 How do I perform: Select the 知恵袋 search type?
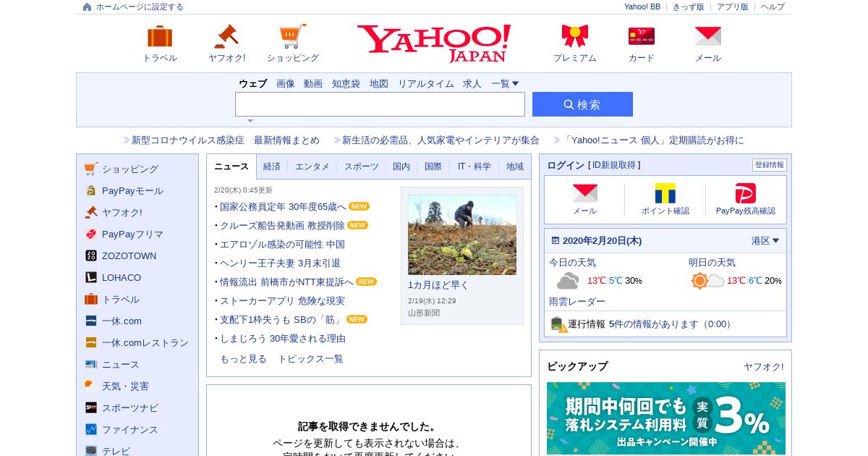(x=346, y=83)
